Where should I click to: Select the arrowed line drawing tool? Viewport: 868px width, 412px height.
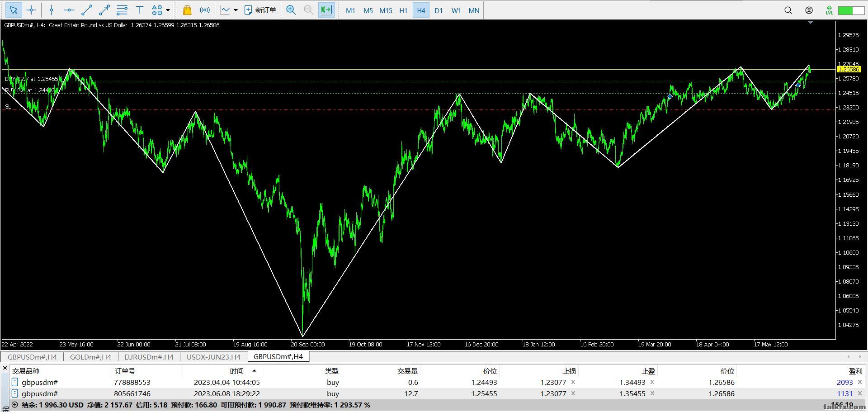[x=104, y=10]
